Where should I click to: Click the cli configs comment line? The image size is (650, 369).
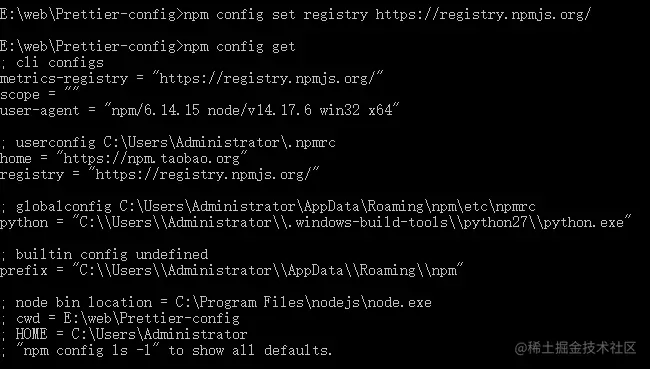point(52,63)
